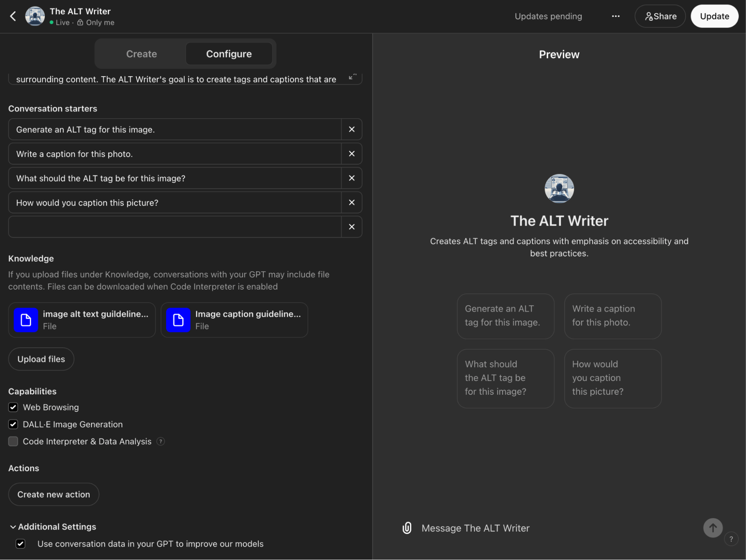Delete 'How would you caption this picture?' starter

click(351, 202)
